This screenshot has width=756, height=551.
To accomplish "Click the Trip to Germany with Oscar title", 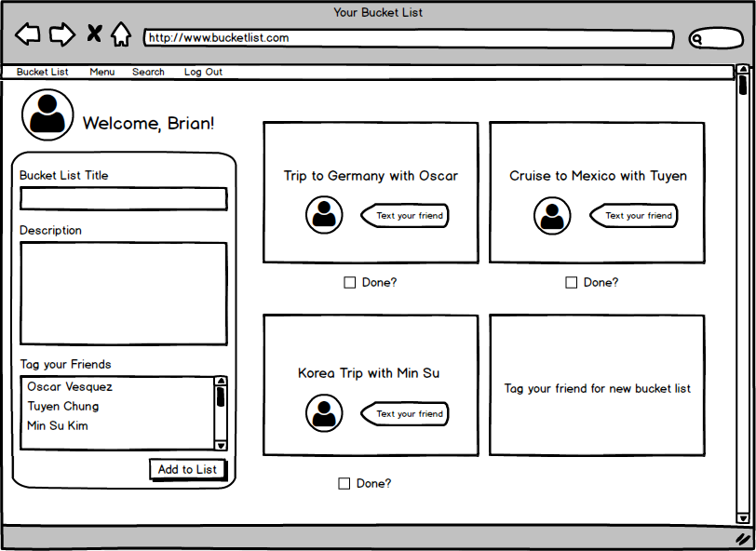I will [x=371, y=176].
